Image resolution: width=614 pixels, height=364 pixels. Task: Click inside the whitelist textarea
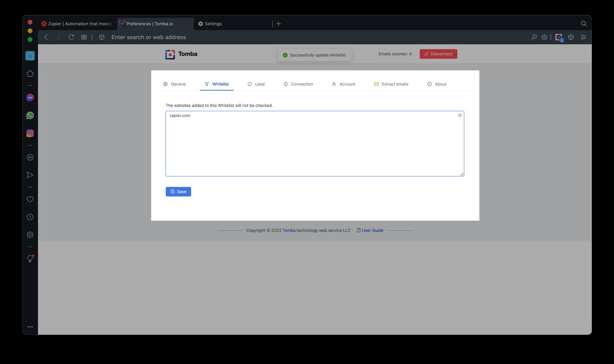[x=315, y=143]
